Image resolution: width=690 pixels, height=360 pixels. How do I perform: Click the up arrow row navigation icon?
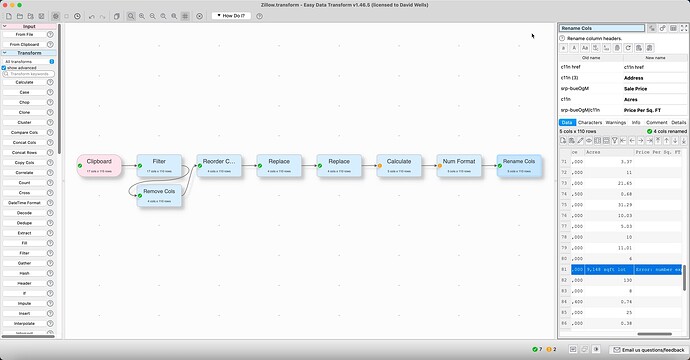pyautogui.click(x=667, y=140)
